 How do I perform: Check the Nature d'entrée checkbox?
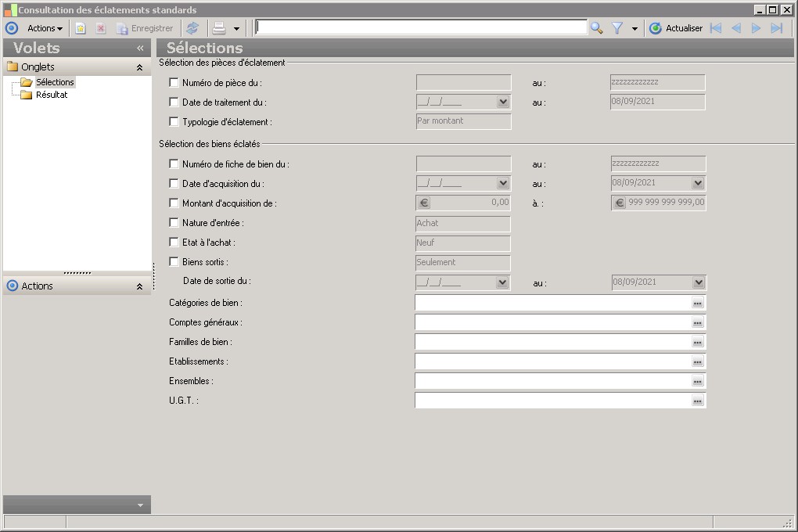[x=174, y=222]
